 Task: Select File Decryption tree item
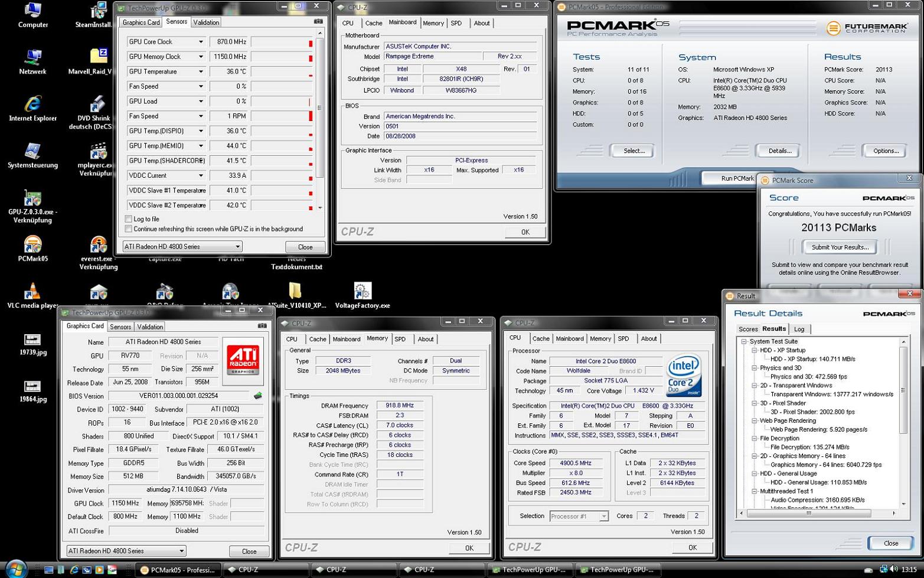[779, 439]
